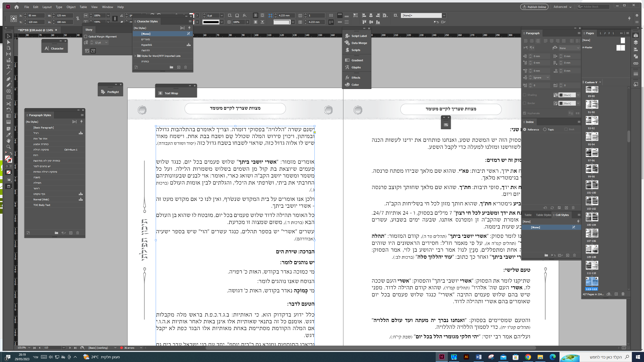
Task: Open the Preflight panel
Action: click(x=113, y=92)
